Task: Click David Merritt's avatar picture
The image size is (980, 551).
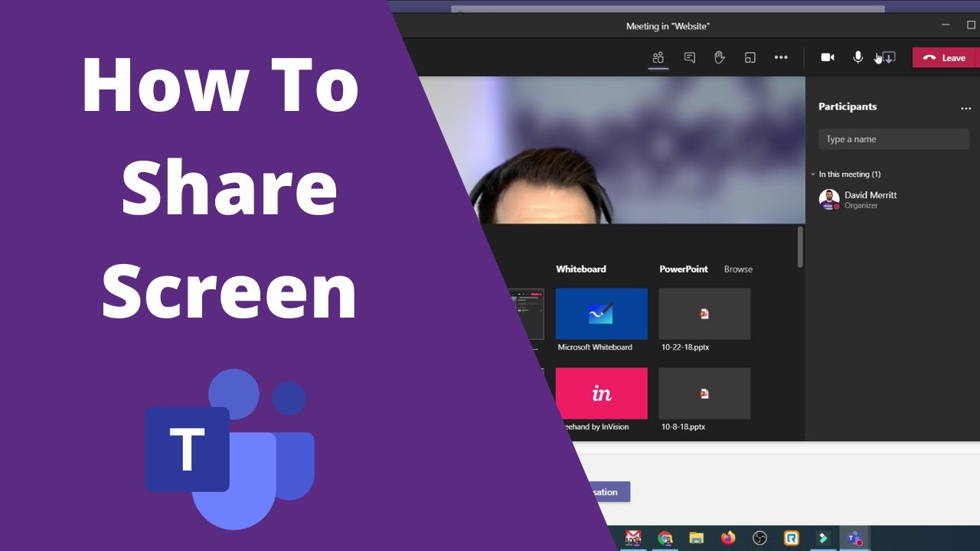Action: point(829,200)
